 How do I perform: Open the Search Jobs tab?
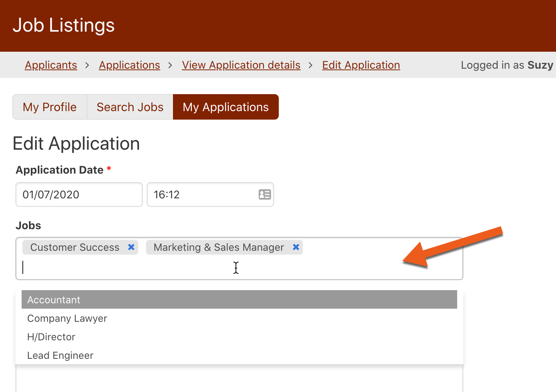(x=130, y=107)
